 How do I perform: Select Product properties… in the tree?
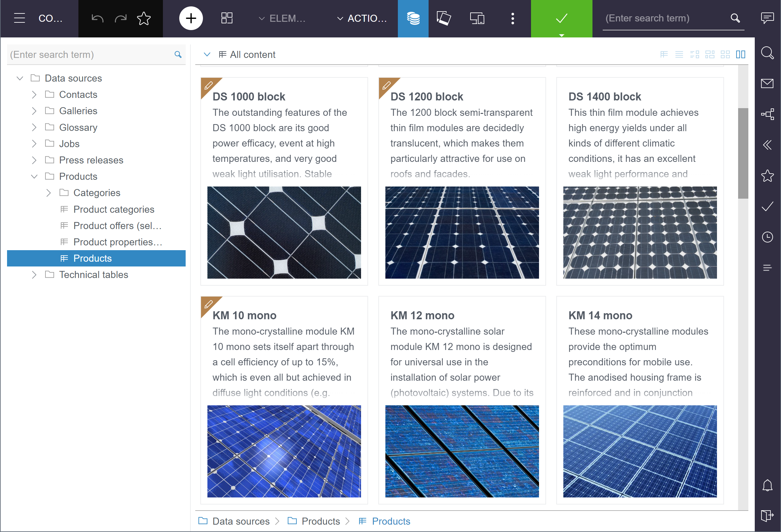118,242
